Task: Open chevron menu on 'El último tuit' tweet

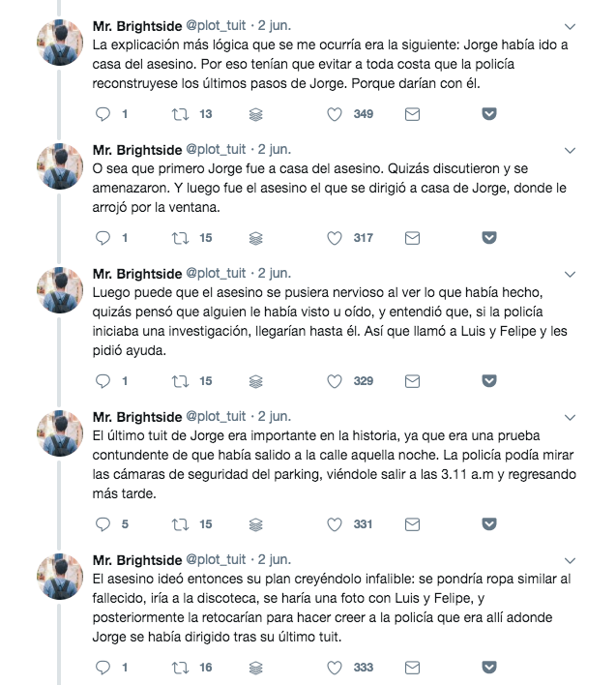Action: [570, 418]
